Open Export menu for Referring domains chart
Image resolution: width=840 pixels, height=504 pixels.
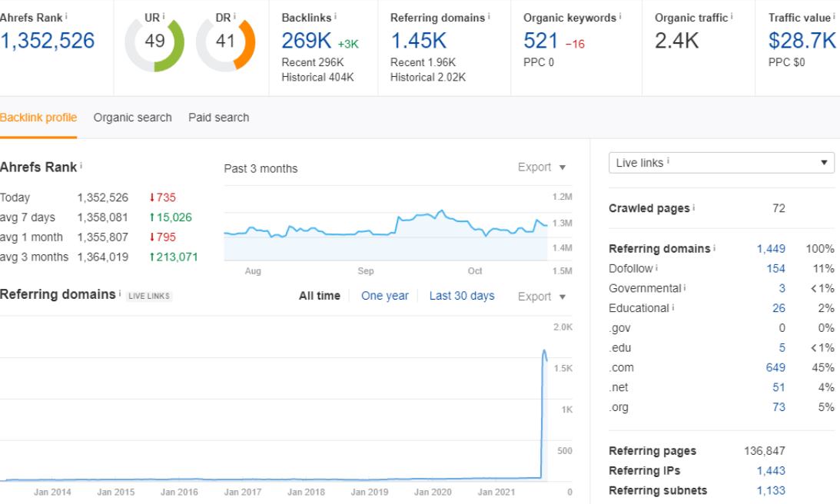[x=542, y=297]
